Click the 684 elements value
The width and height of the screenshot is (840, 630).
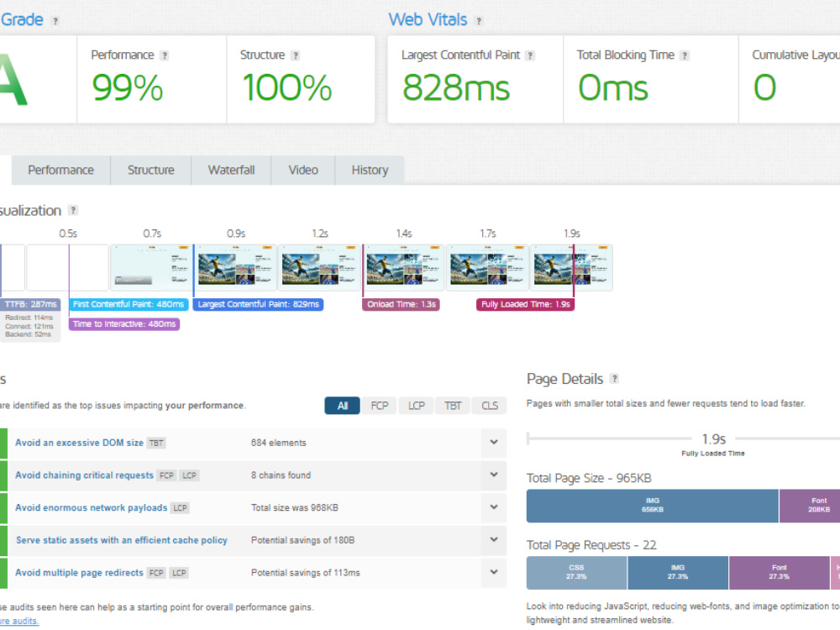pos(279,443)
